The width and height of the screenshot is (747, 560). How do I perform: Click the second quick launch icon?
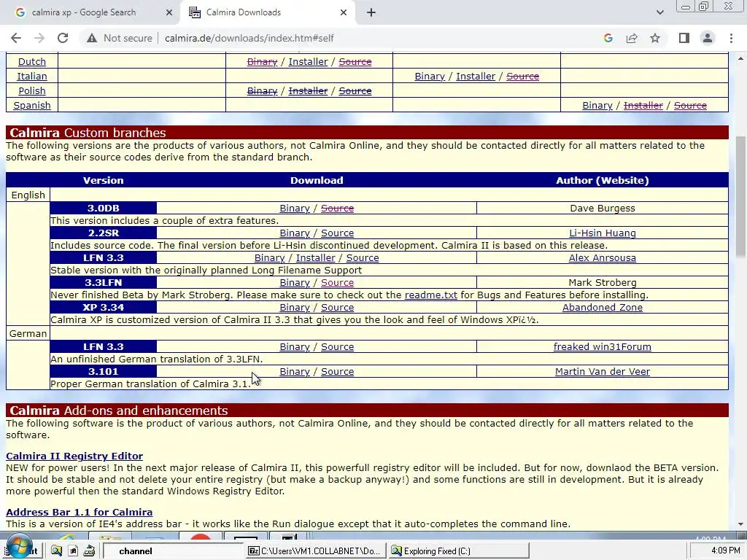point(73,551)
